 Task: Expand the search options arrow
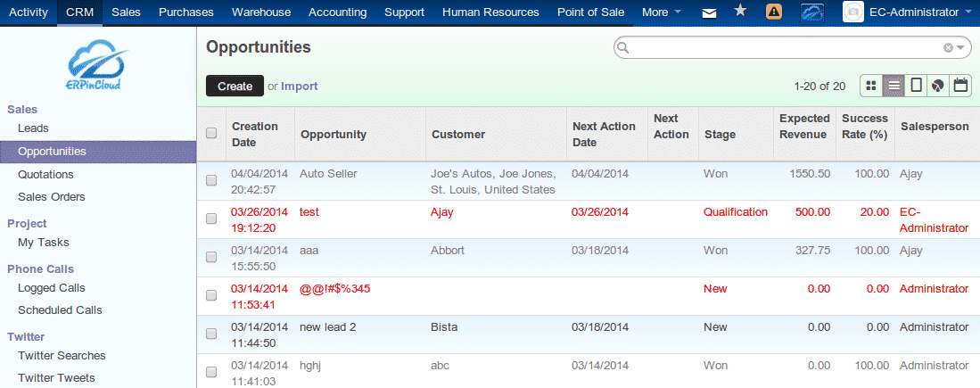click(x=961, y=48)
